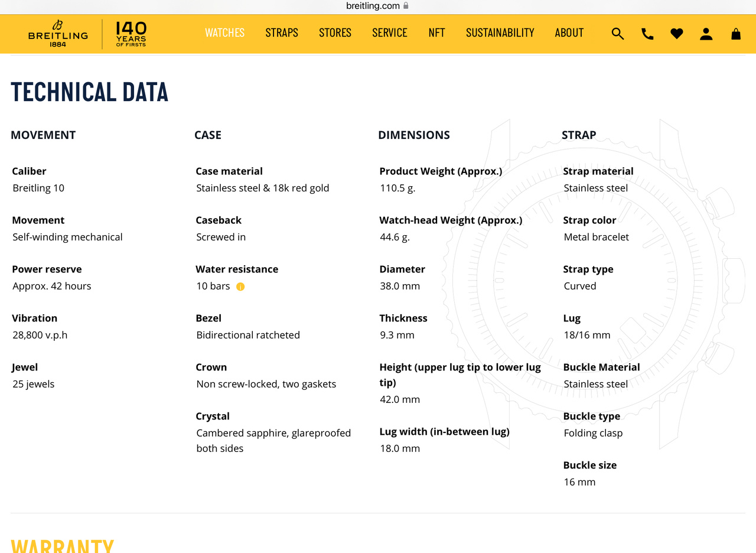Open the account profile icon
This screenshot has width=756, height=553.
(x=706, y=34)
